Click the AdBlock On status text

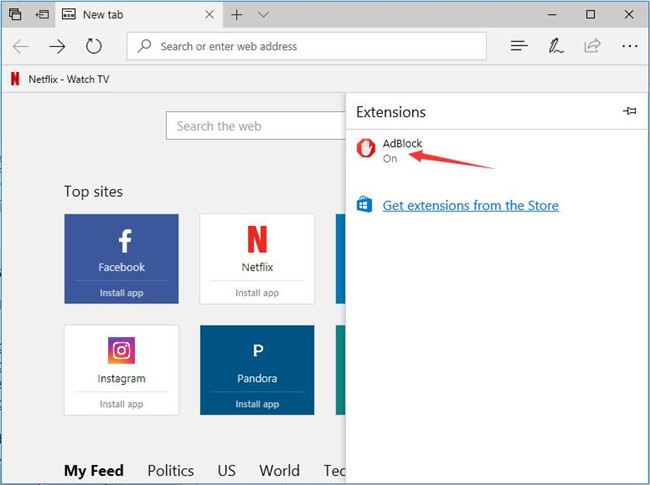click(x=390, y=159)
